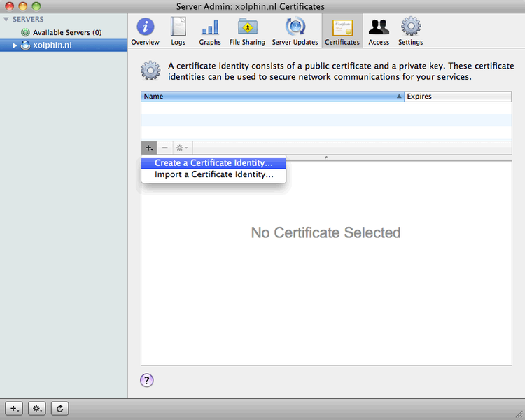The image size is (525, 420).
Task: Open the Logs toolbar icon
Action: click(x=178, y=31)
